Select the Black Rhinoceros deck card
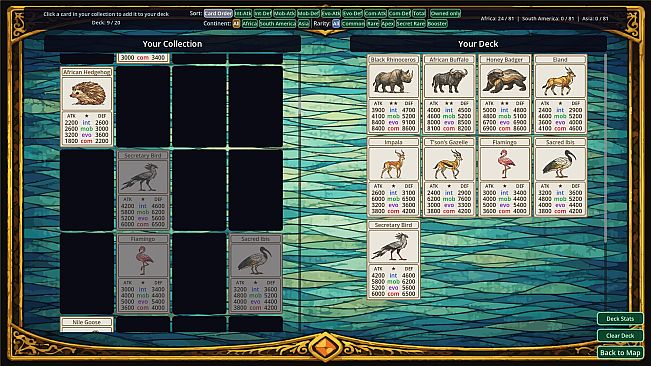The image size is (651, 366). coord(393,94)
